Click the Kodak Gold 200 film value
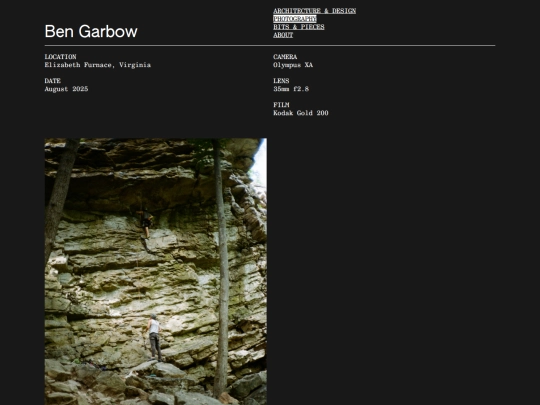540x405 pixels. [x=301, y=113]
